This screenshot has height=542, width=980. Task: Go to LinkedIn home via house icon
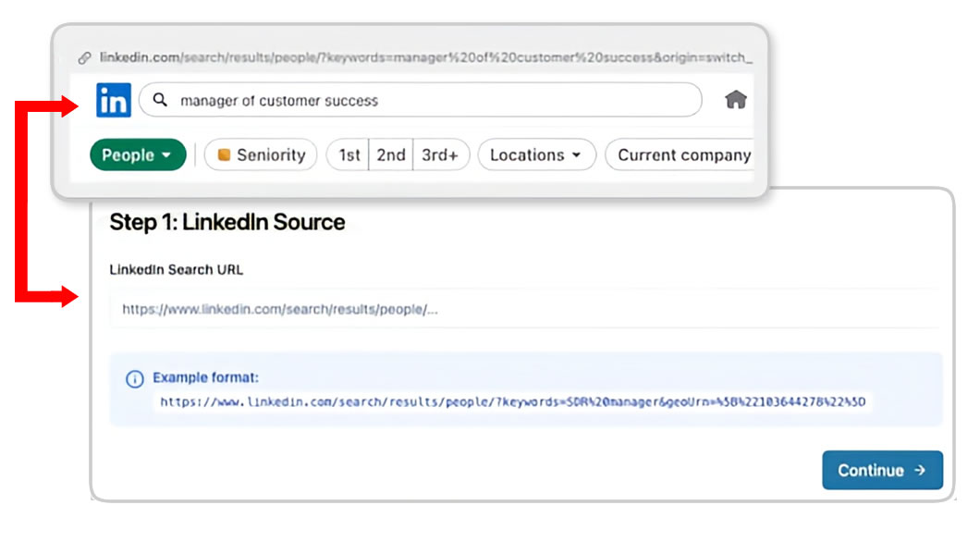coord(735,100)
